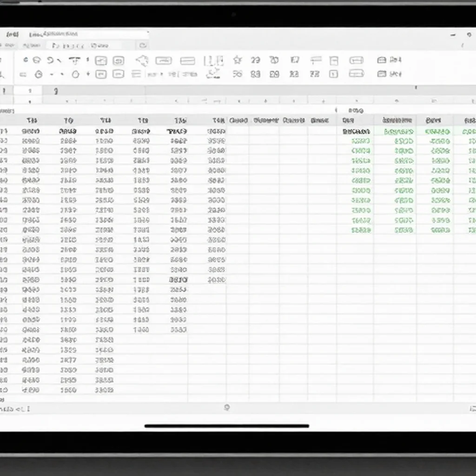The width and height of the screenshot is (476, 476).
Task: Click the small round icon in the status bar
Action: point(227,407)
